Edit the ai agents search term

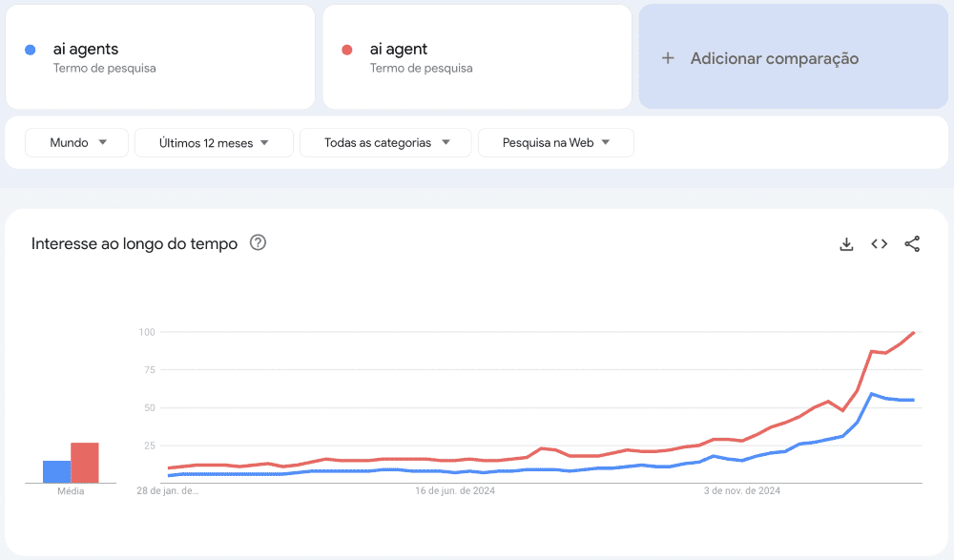pyautogui.click(x=86, y=50)
